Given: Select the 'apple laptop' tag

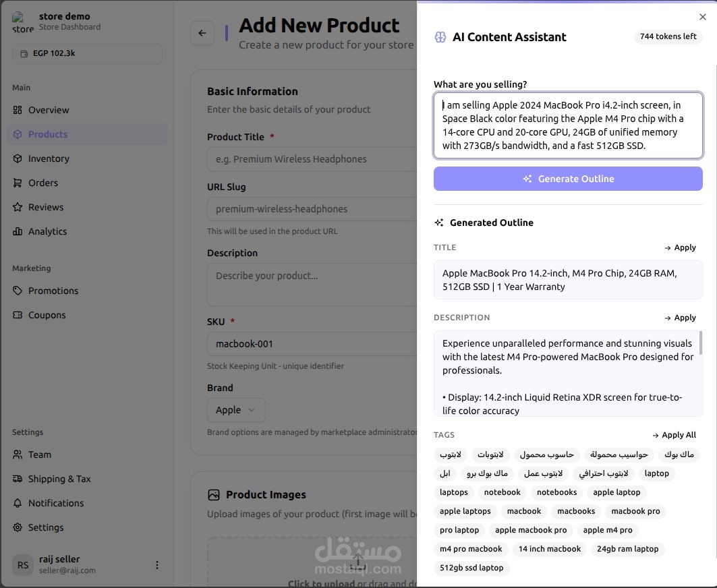Looking at the screenshot, I should pos(617,492).
